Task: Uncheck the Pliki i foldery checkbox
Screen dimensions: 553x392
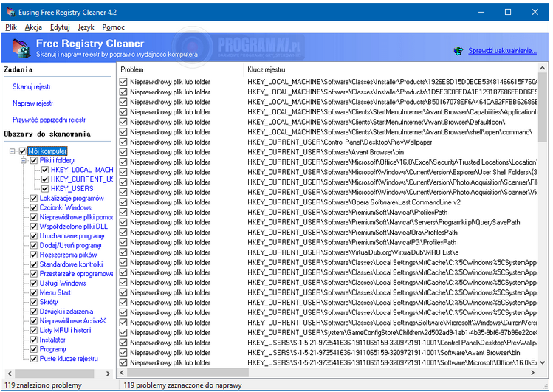Action: tap(34, 161)
